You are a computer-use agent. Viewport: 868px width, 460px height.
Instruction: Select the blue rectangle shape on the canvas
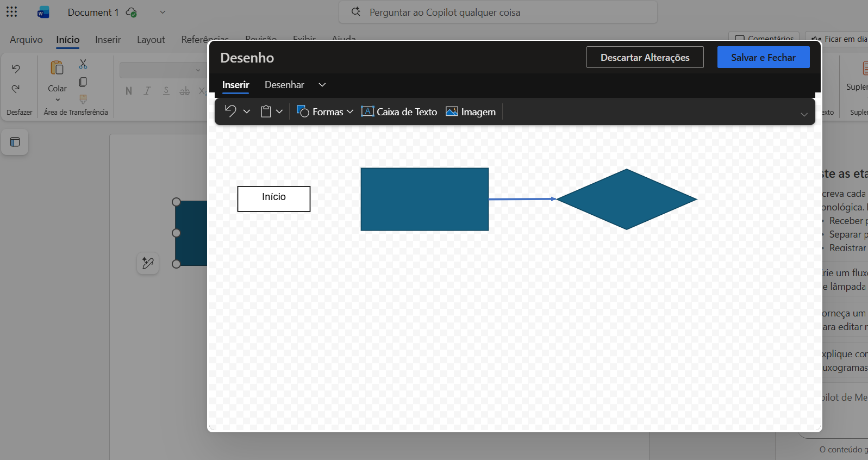coord(424,199)
